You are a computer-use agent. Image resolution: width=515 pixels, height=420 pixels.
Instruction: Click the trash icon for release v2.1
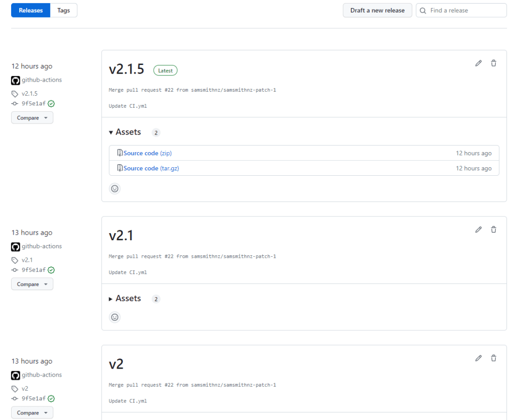493,230
